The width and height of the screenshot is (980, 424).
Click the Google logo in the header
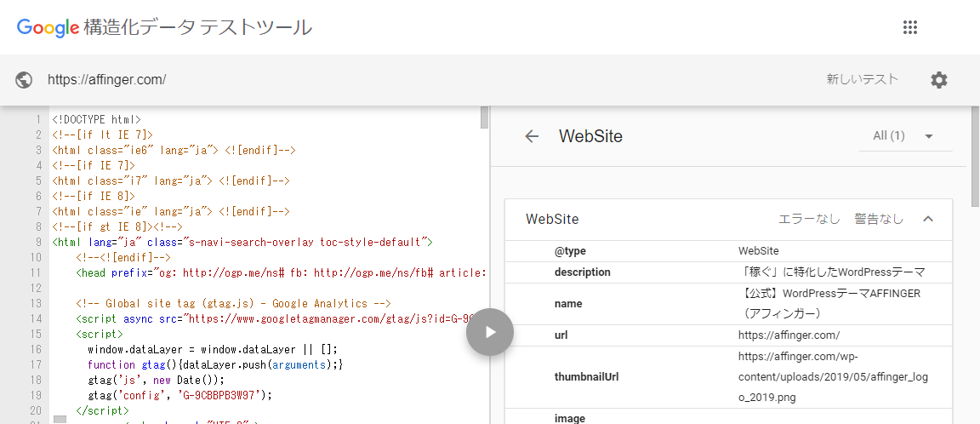[48, 27]
